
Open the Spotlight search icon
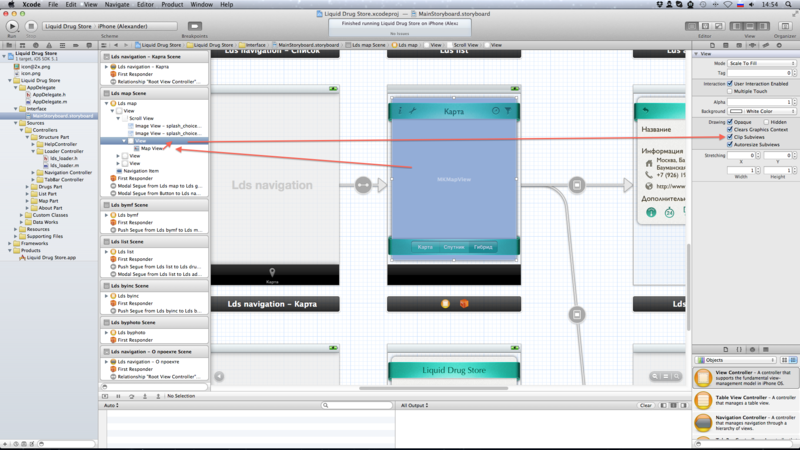coord(788,4)
